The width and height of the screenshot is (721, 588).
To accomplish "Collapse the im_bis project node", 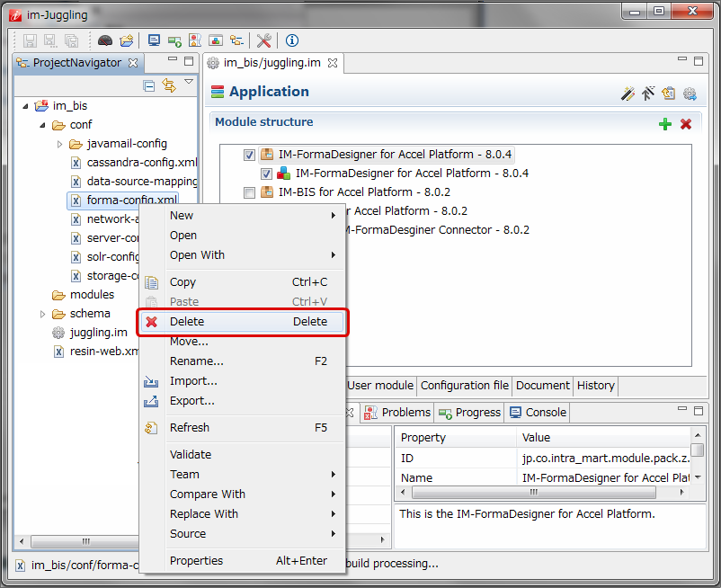I will [x=25, y=106].
